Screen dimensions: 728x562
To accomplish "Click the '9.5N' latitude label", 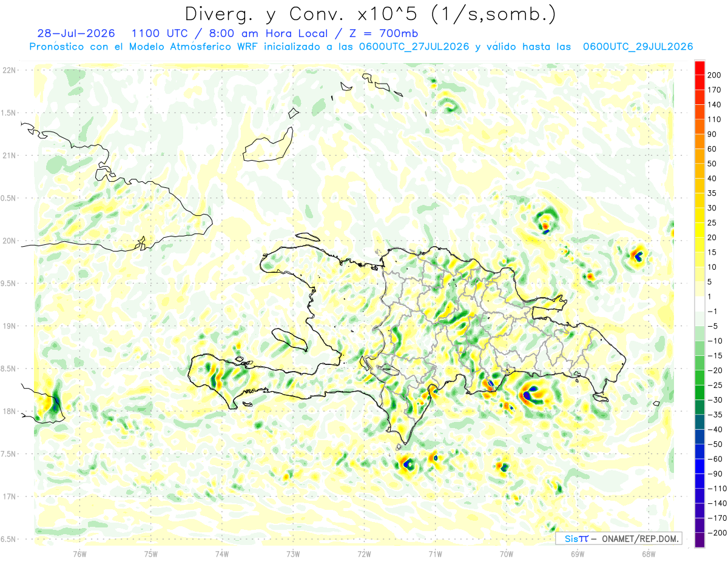I will pyautogui.click(x=9, y=283).
